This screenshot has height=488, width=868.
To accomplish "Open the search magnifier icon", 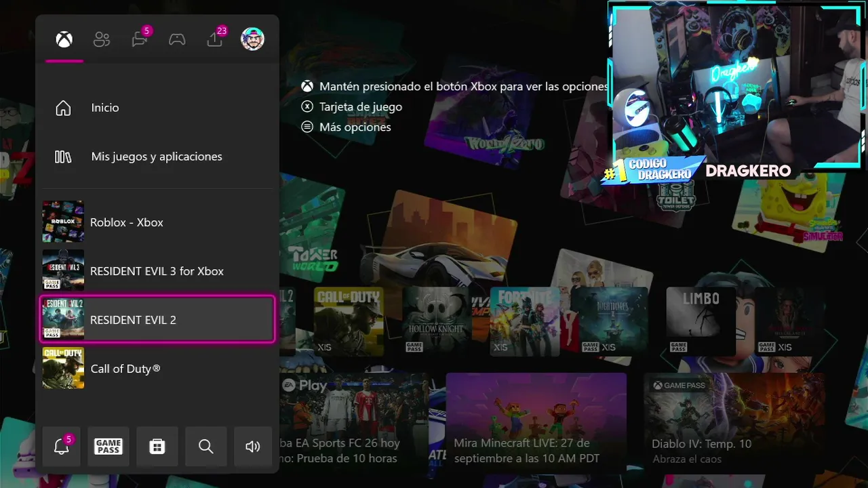I will (x=205, y=446).
